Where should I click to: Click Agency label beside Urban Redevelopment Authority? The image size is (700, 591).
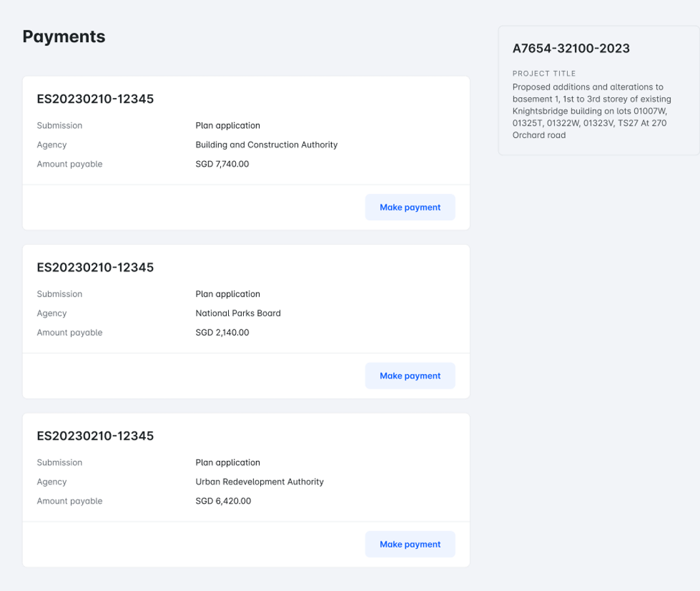point(52,482)
